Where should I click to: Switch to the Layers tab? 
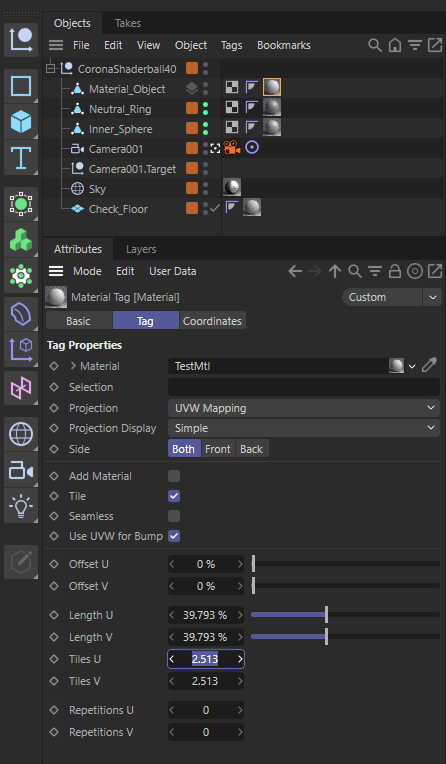(x=141, y=249)
